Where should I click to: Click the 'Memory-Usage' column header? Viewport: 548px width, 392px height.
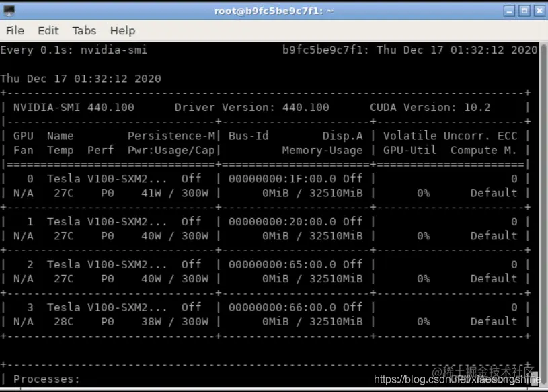(323, 150)
